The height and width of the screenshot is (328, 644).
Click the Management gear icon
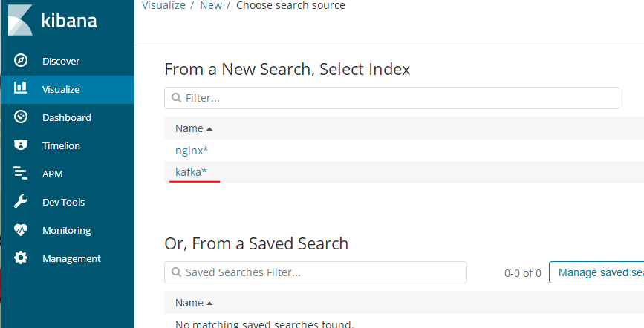tap(21, 258)
